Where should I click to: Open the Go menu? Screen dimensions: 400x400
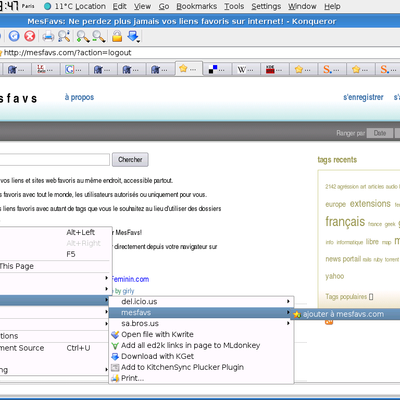point(164,6)
